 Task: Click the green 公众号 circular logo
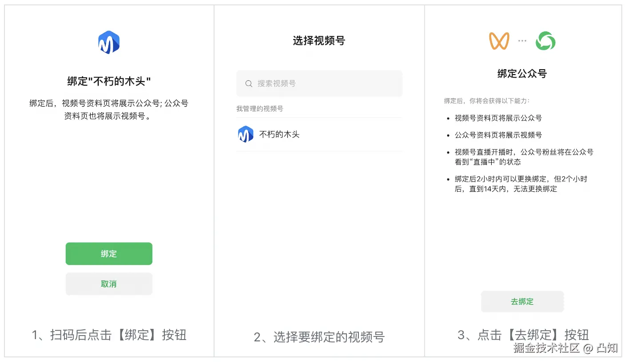pyautogui.click(x=545, y=41)
